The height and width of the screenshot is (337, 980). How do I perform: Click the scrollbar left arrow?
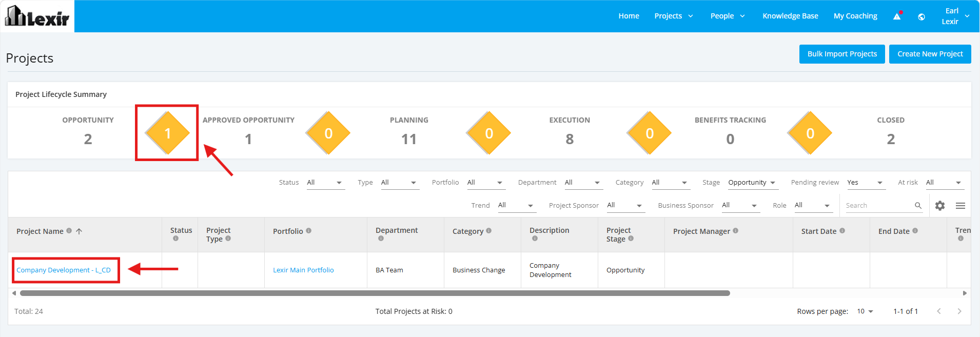pos(14,293)
